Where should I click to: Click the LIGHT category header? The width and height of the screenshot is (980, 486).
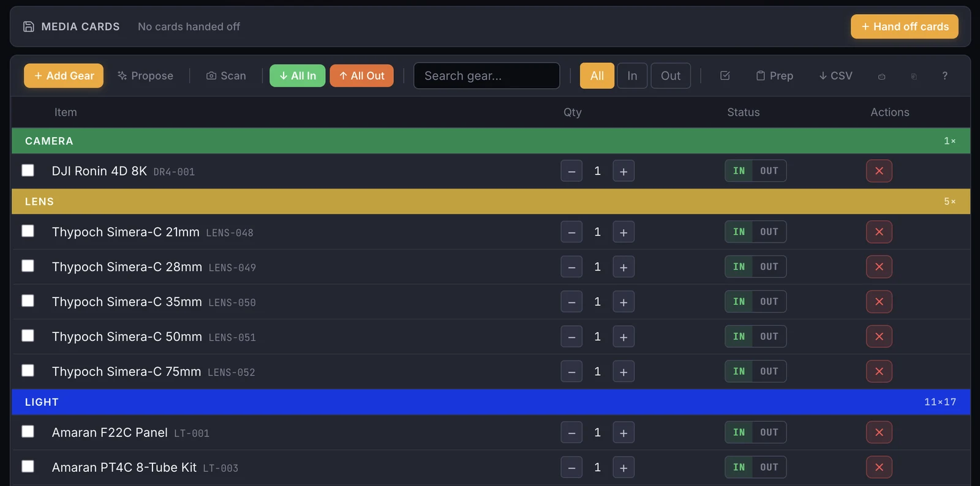click(491, 402)
